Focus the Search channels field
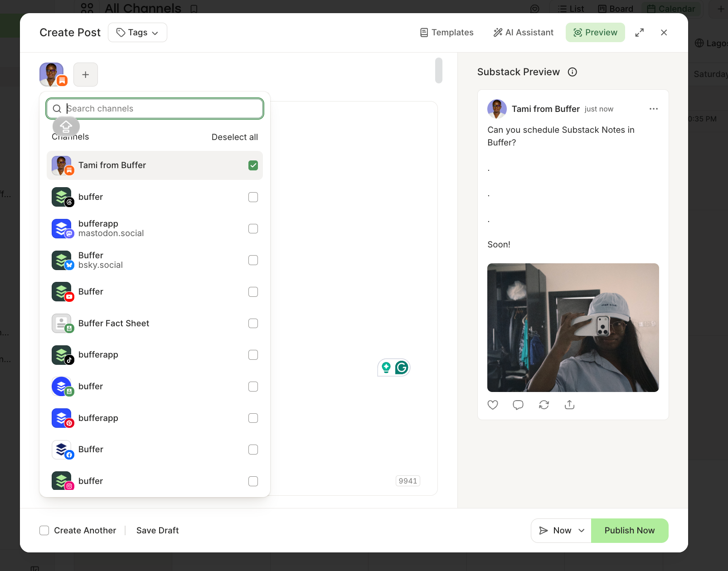728x571 pixels. pyautogui.click(x=155, y=109)
